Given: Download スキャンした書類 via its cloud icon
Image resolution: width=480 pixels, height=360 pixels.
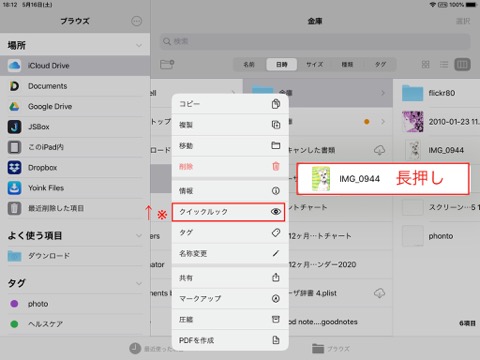Looking at the screenshot, I should 379,150.
